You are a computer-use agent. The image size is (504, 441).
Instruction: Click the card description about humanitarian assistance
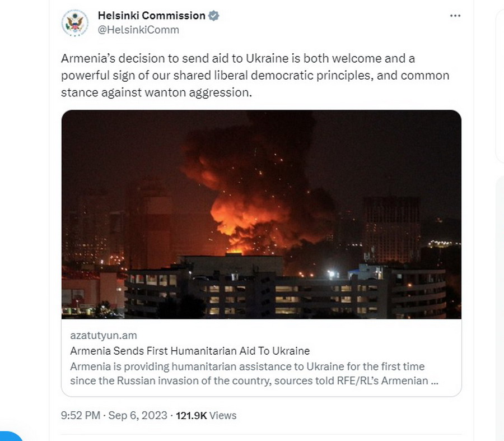pyautogui.click(x=254, y=373)
